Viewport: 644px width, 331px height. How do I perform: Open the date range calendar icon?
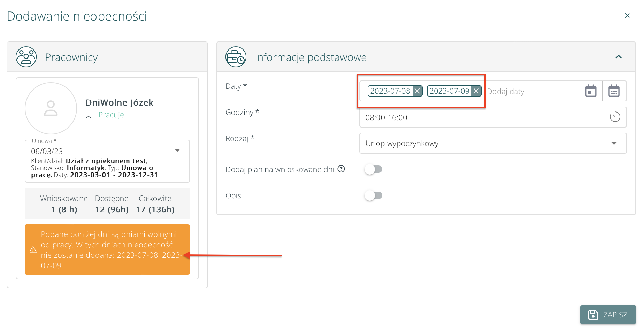[614, 91]
